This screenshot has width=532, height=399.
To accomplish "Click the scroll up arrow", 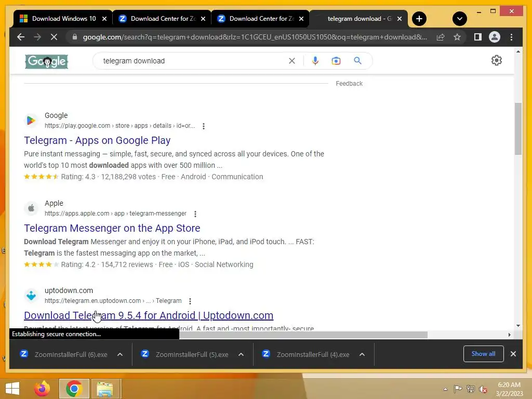I will pyautogui.click(x=518, y=51).
